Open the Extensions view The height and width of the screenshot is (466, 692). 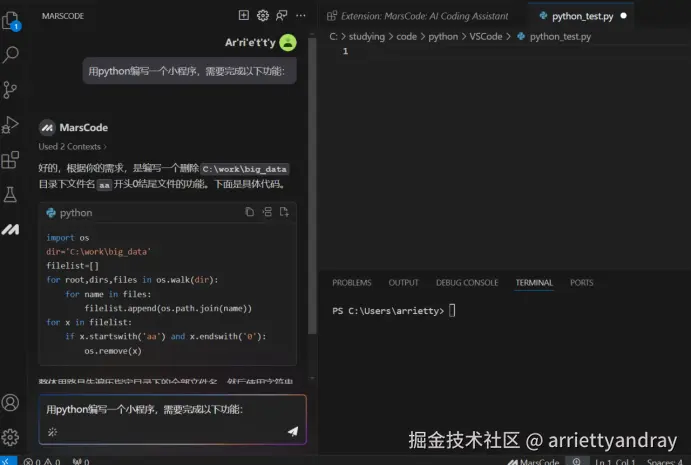point(10,160)
